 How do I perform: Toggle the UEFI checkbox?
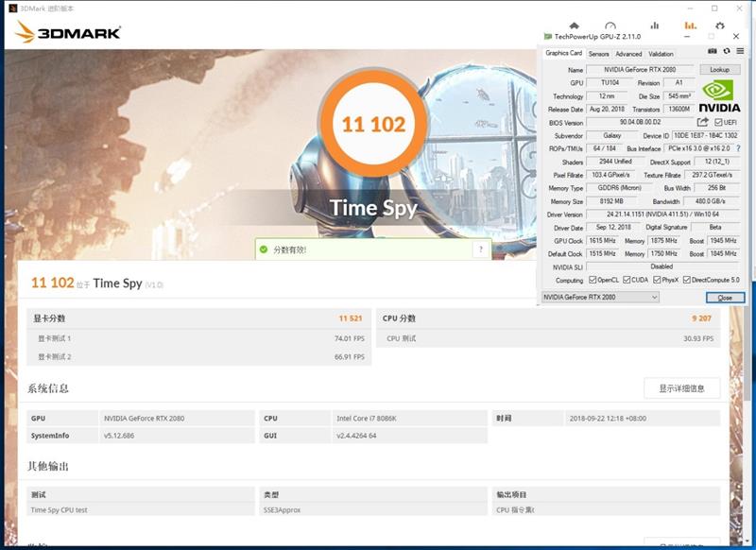718,123
